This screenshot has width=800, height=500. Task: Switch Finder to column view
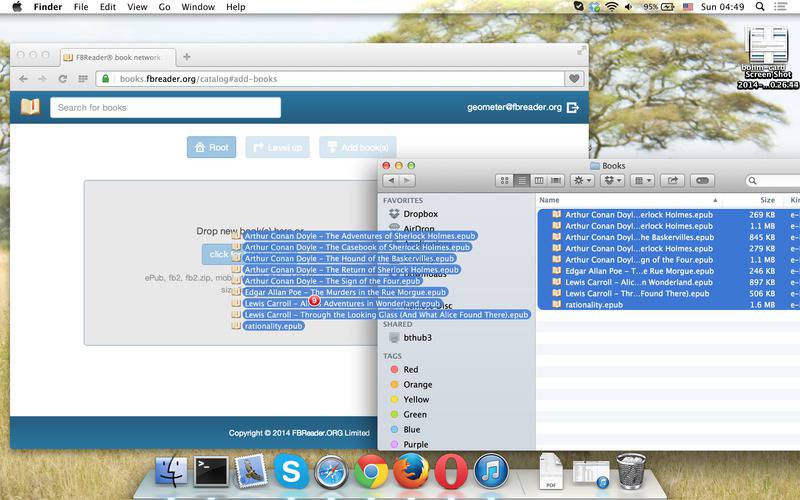[539, 181]
